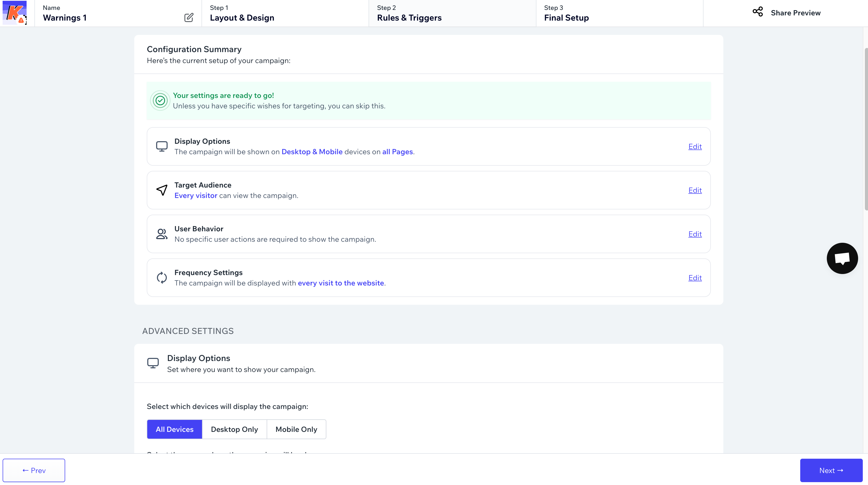Click the green checkmark ready icon
The width and height of the screenshot is (868, 485).
[x=160, y=100]
